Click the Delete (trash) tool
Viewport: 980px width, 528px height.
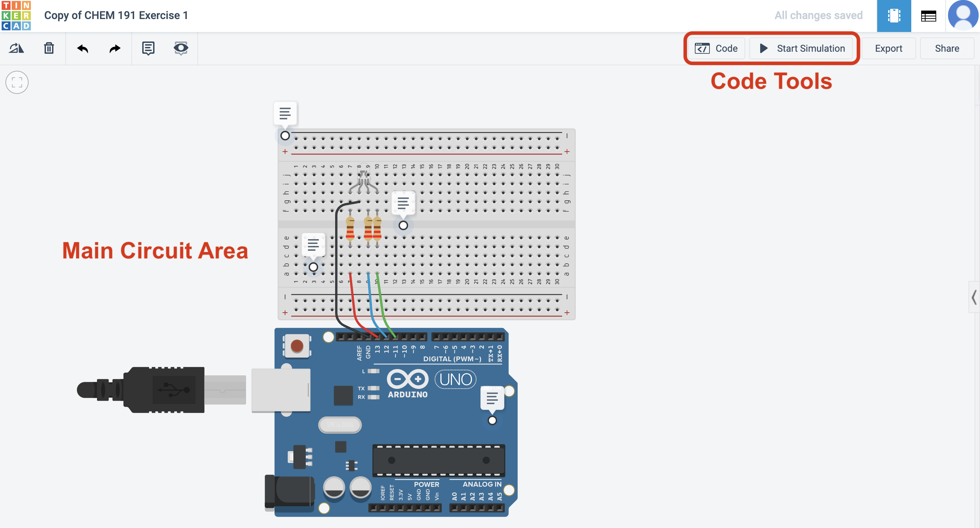coord(49,48)
